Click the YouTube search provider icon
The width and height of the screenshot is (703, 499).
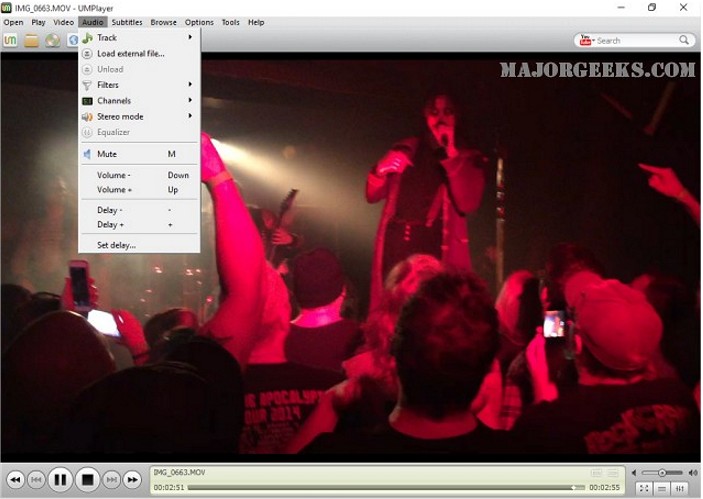586,40
